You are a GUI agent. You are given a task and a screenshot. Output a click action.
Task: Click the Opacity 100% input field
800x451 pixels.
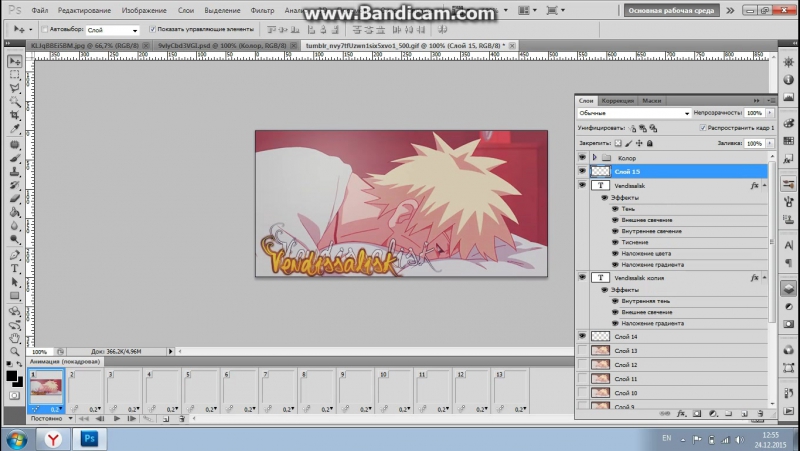click(x=755, y=113)
